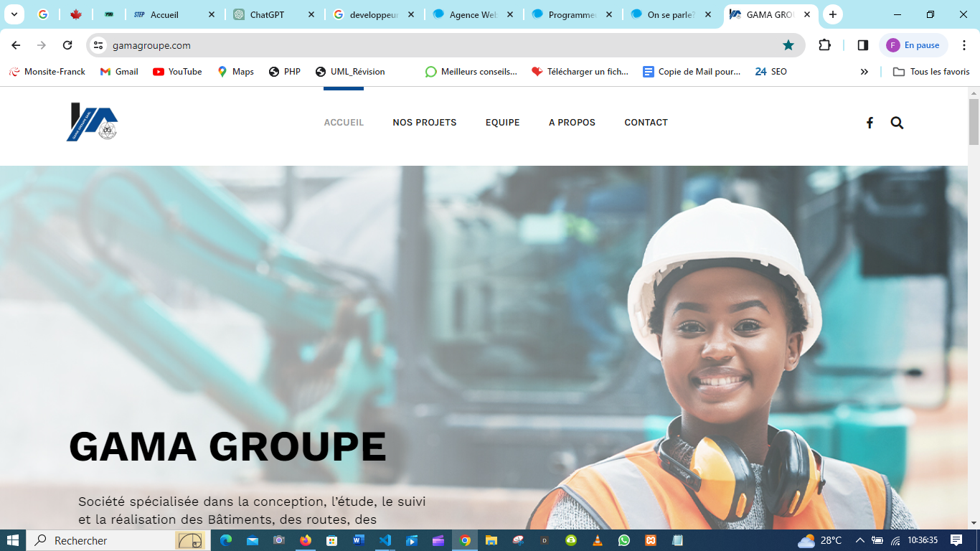Image resolution: width=980 pixels, height=551 pixels.
Task: Reload the page with the refresh icon
Action: 67,45
